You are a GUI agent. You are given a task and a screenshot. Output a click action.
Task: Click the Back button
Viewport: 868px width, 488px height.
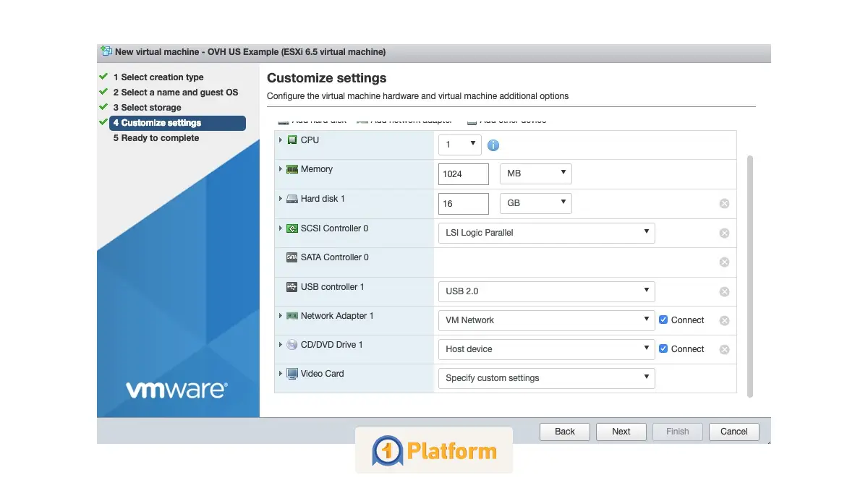(564, 431)
